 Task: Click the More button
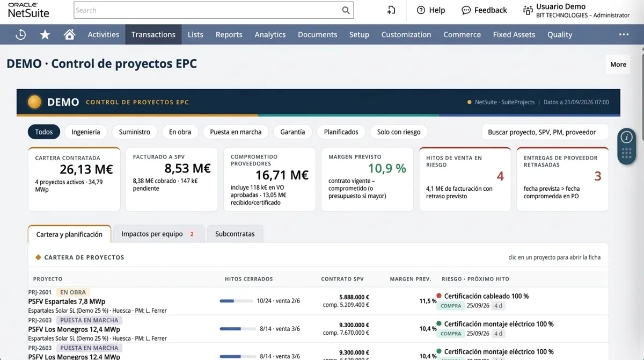click(x=618, y=64)
